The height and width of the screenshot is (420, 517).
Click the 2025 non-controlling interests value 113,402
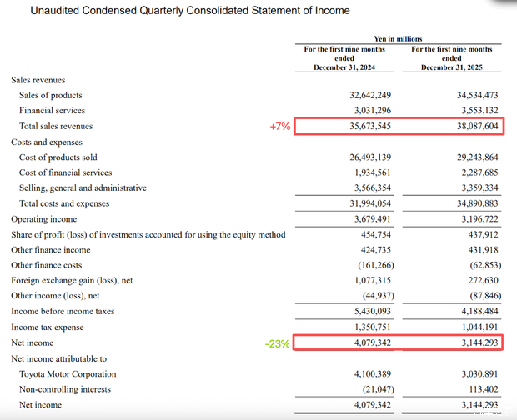(479, 389)
